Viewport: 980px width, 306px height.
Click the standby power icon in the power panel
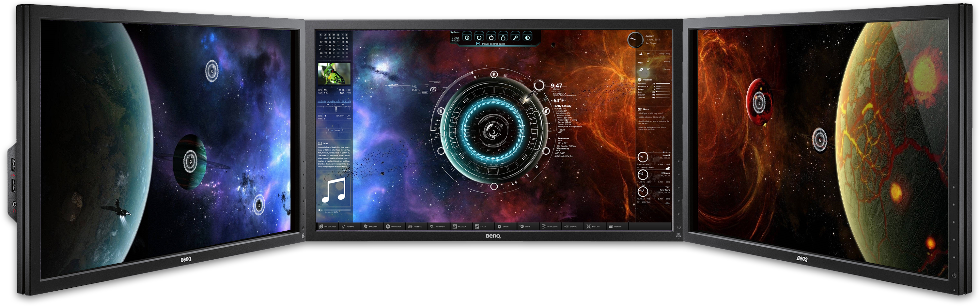tap(491, 37)
